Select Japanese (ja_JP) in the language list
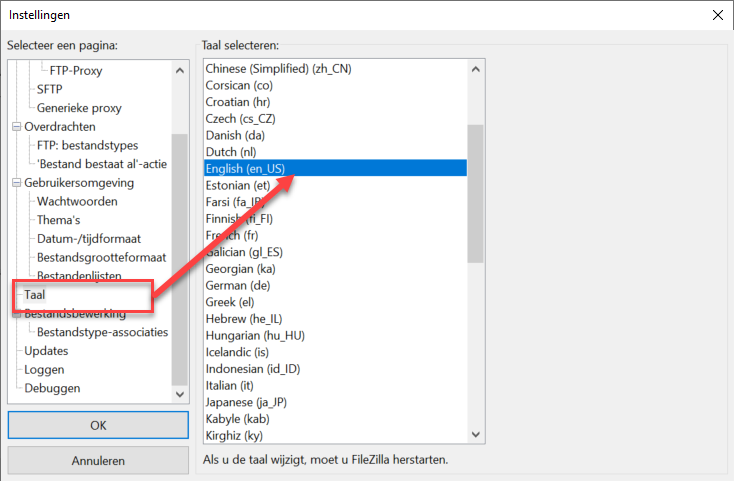The image size is (734, 481). click(244, 402)
